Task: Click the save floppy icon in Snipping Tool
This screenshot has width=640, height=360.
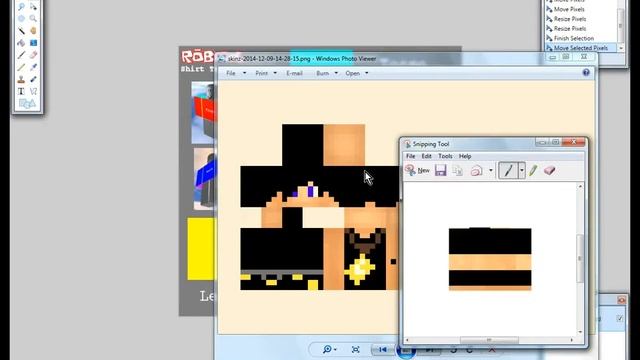Action: [440, 171]
